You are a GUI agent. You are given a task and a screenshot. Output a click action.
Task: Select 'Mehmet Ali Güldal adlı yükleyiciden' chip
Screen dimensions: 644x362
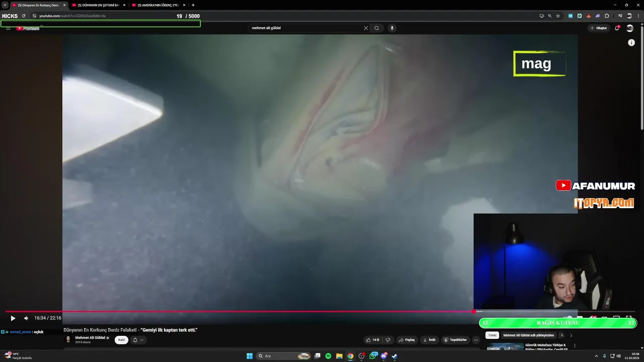coord(528,335)
